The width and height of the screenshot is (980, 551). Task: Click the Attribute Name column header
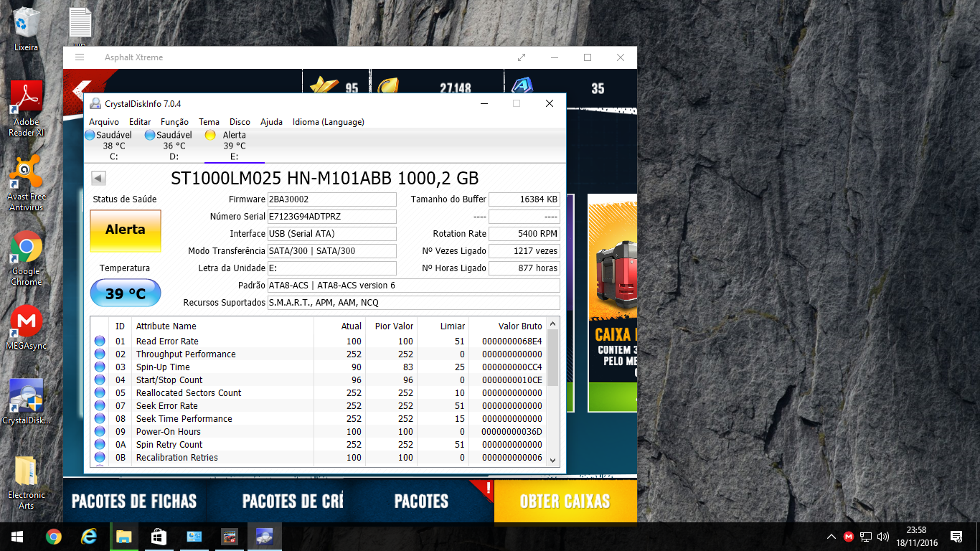click(x=222, y=326)
